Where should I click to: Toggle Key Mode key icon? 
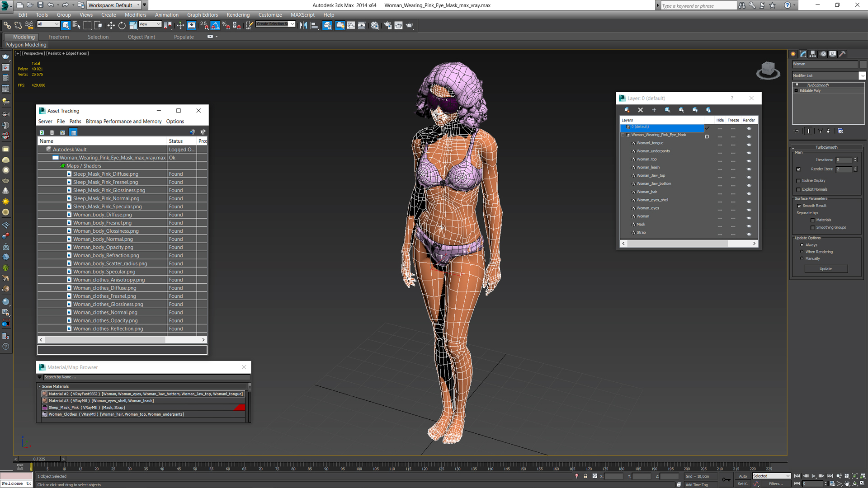[x=726, y=480]
